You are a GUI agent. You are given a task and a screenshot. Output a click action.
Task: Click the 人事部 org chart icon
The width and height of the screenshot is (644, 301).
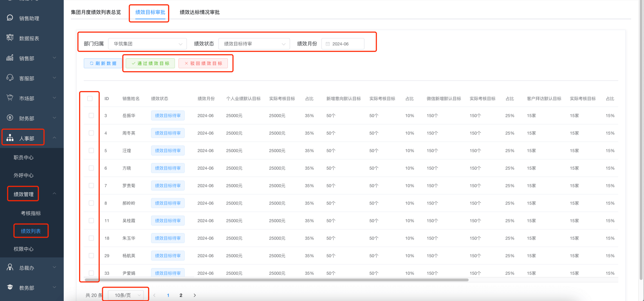10,138
